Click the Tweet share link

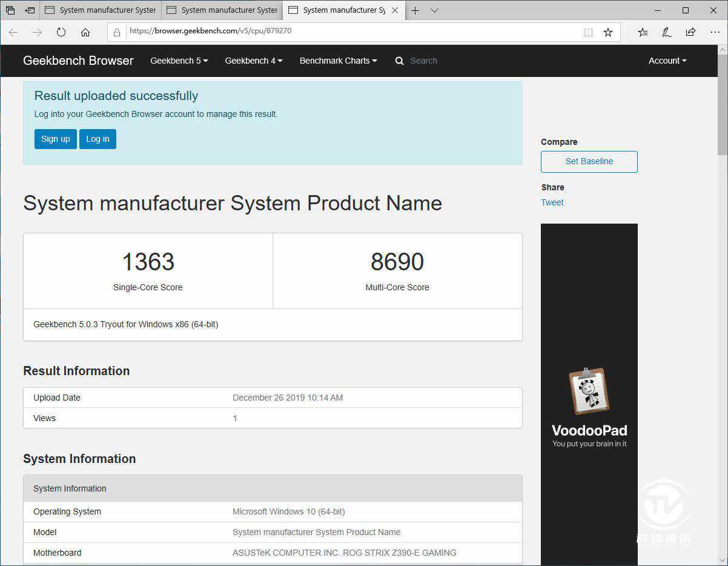pyautogui.click(x=552, y=202)
